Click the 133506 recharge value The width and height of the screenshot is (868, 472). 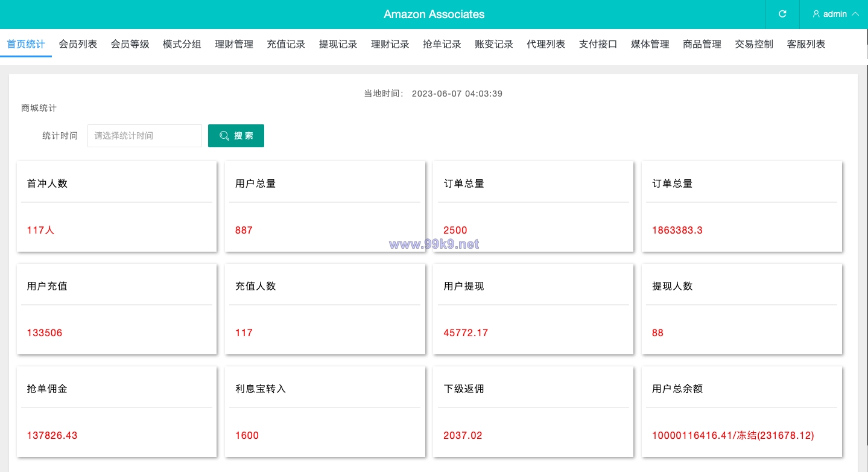45,333
